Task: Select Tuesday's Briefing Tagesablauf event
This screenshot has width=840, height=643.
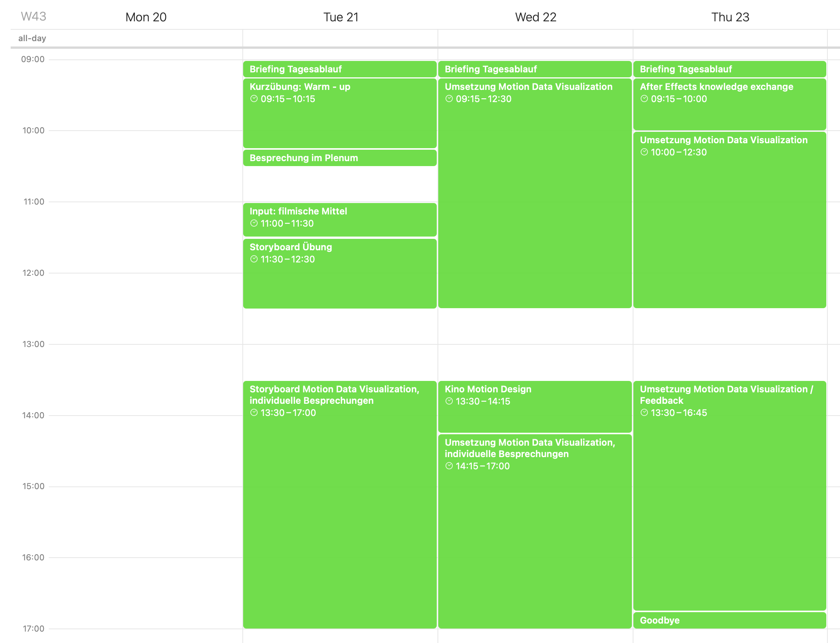Action: (340, 69)
